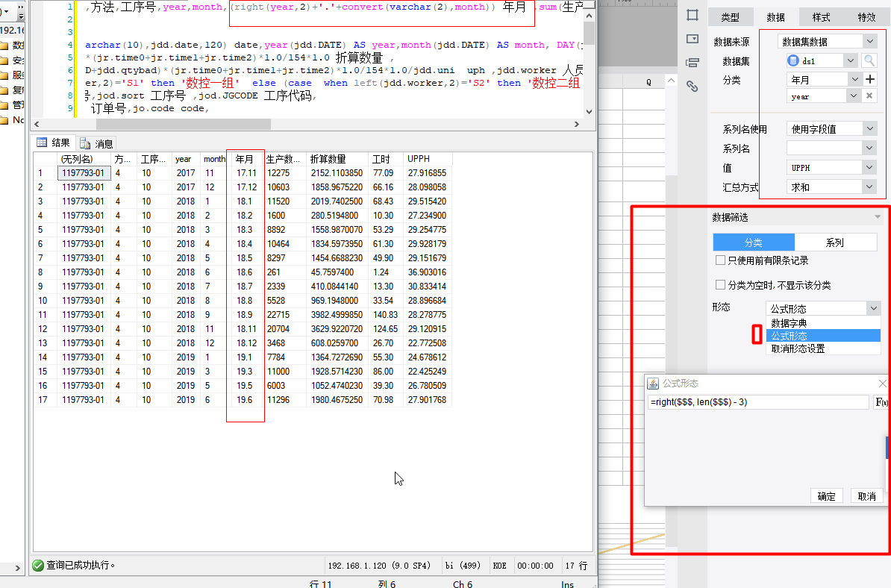Click the condition attributes icon in sidebar

tap(692, 63)
